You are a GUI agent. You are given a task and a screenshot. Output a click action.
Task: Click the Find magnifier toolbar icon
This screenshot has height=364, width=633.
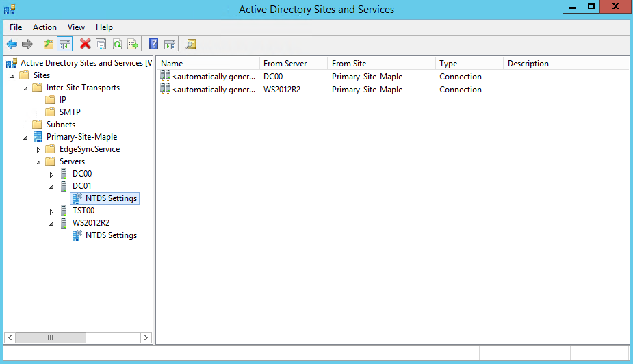(191, 44)
